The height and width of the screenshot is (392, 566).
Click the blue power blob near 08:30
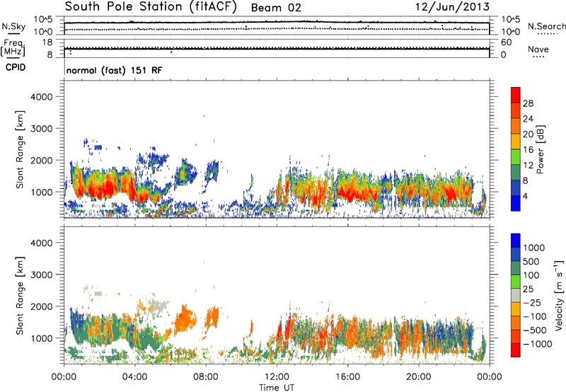213,171
